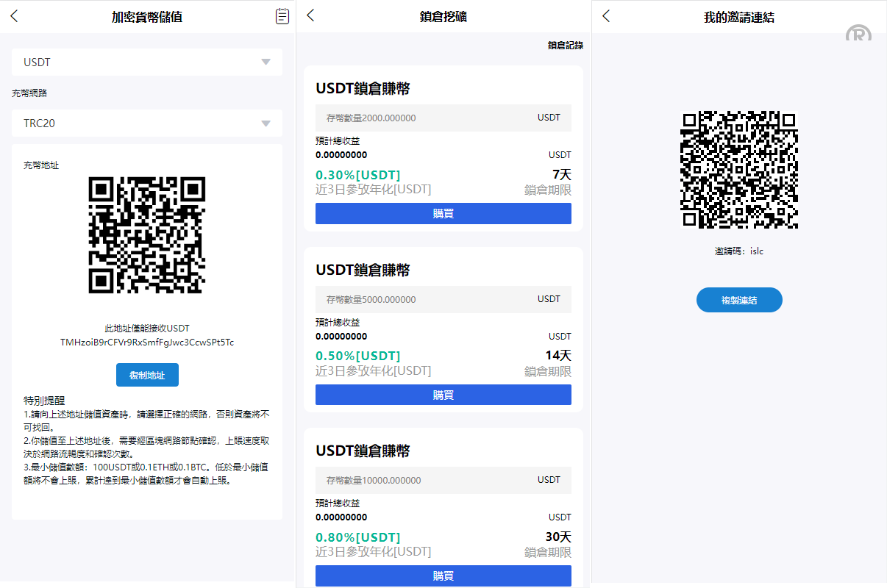Tap the back arrow on 加密貨幣儲值 screen
Image resolution: width=887 pixels, height=588 pixels.
pyautogui.click(x=14, y=15)
